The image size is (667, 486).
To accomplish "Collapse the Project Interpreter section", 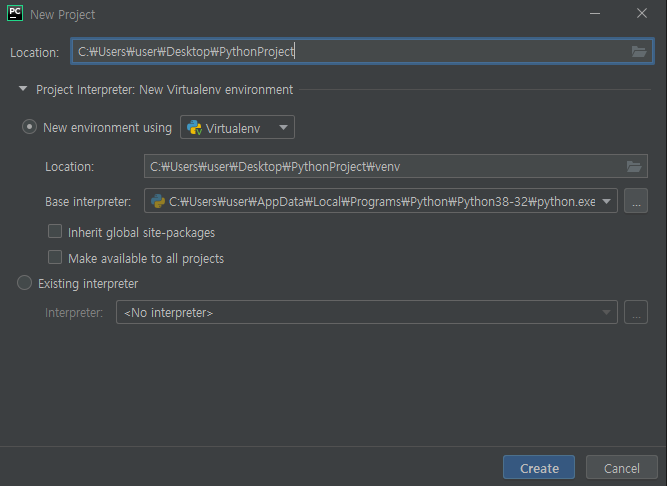I will coord(23,89).
